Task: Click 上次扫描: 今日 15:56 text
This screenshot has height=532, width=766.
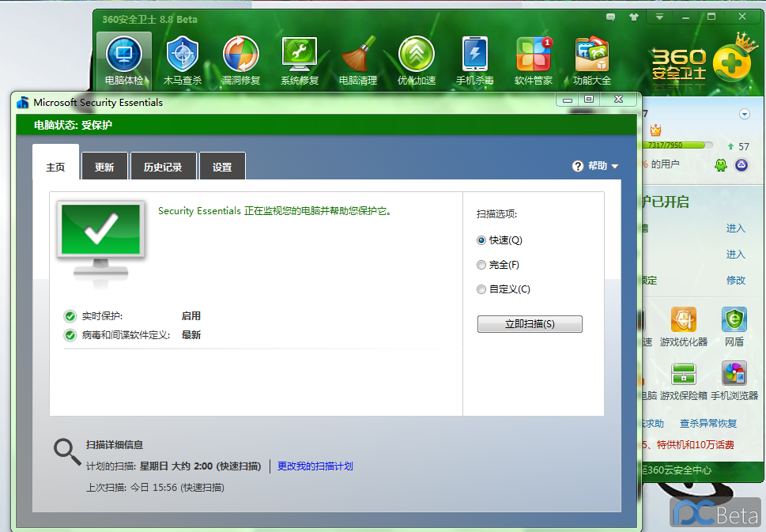Action: (x=156, y=488)
